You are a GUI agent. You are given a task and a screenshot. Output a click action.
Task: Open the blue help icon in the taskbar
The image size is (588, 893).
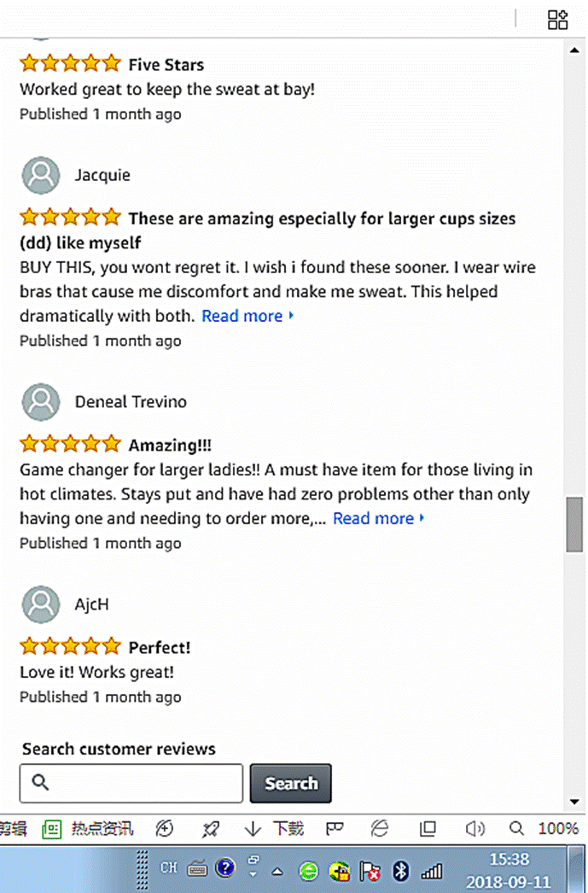click(224, 869)
